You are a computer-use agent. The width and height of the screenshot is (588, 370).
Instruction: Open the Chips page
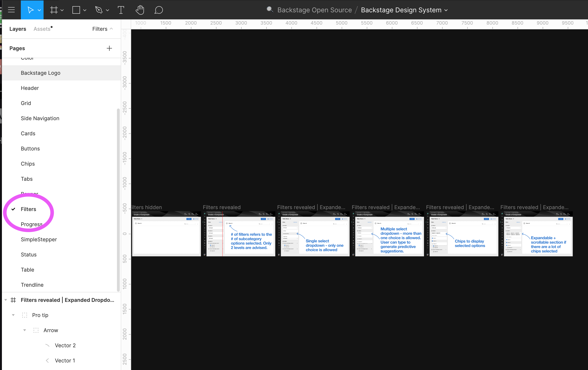tap(61, 163)
